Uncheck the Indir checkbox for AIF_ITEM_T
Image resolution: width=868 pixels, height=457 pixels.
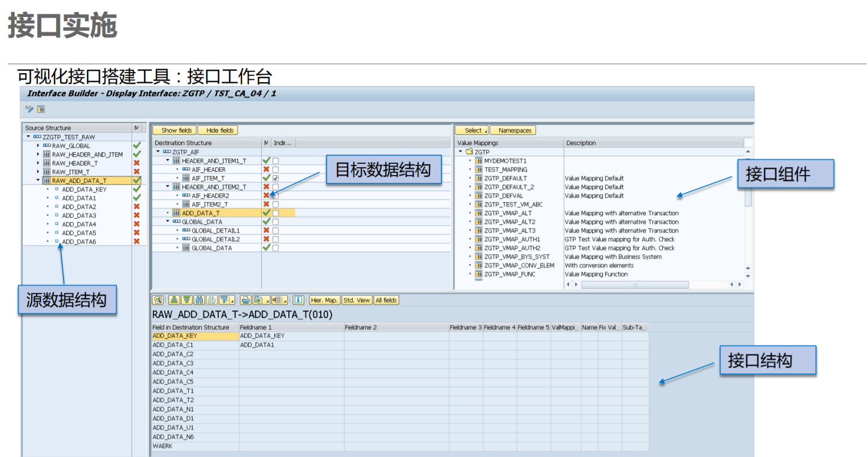[x=275, y=178]
